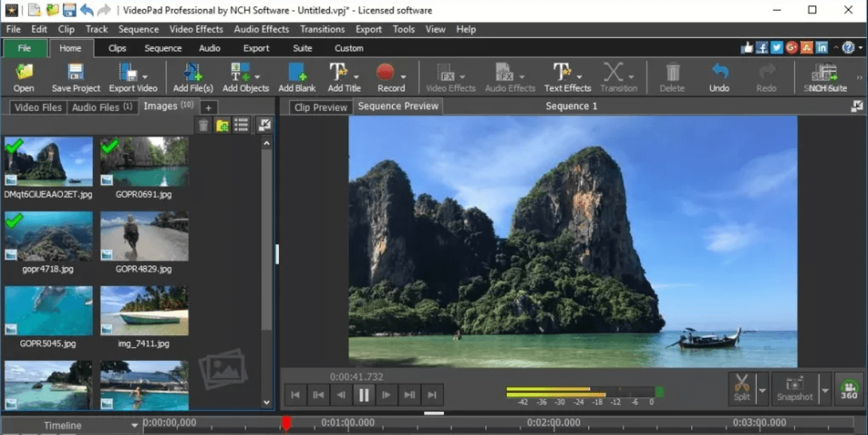
Task: Switch media bin to list view
Action: [x=241, y=125]
